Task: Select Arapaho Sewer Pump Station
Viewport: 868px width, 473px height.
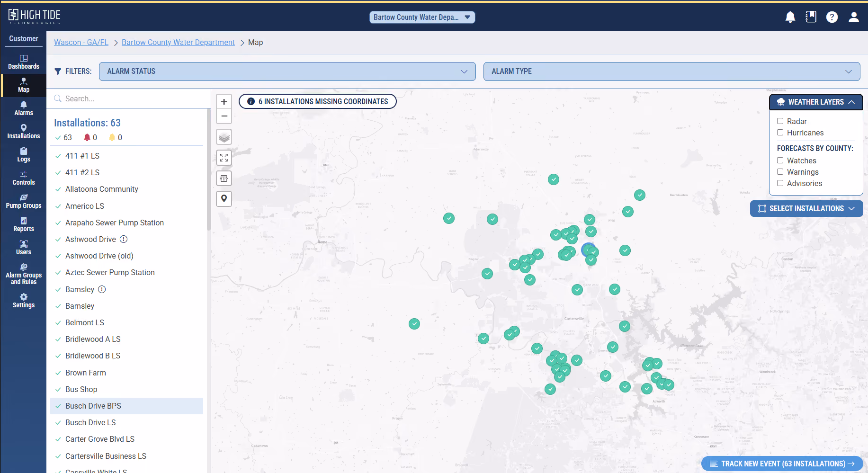Action: (x=126, y=223)
